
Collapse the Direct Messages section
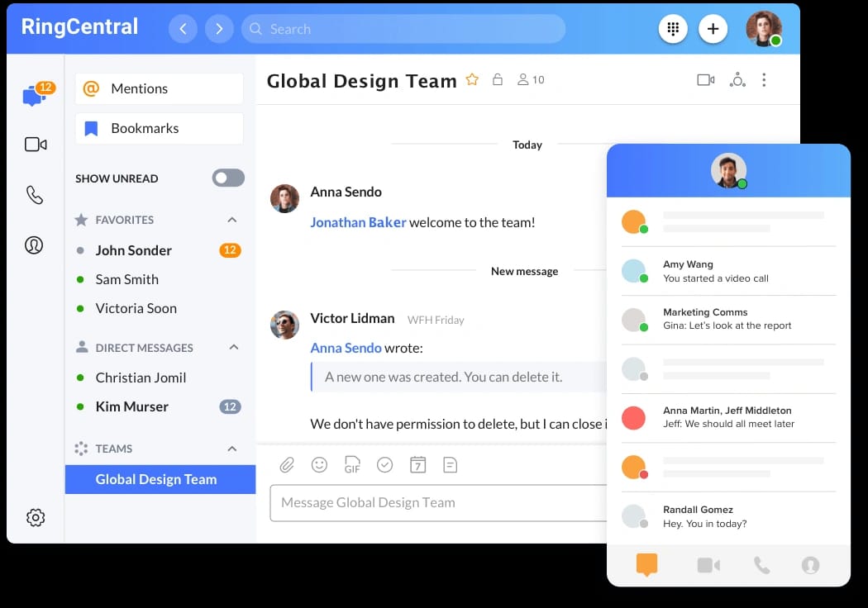tap(234, 348)
